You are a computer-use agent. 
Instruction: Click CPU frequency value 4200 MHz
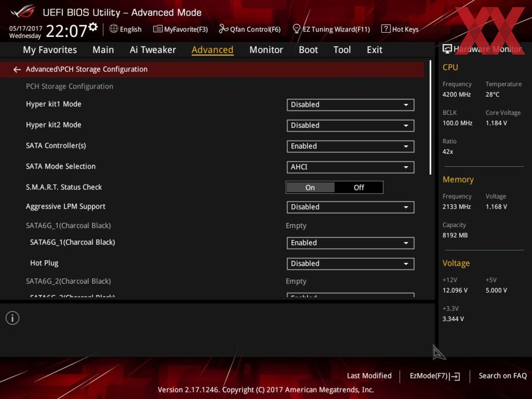[457, 94]
